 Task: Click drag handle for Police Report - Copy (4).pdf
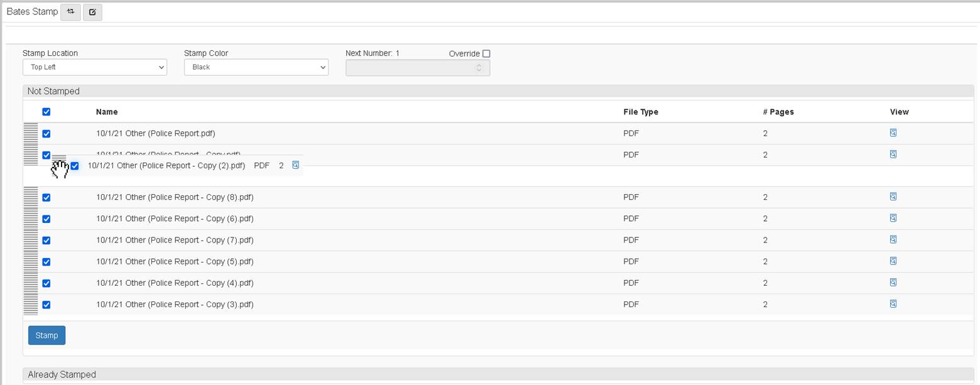[31, 283]
